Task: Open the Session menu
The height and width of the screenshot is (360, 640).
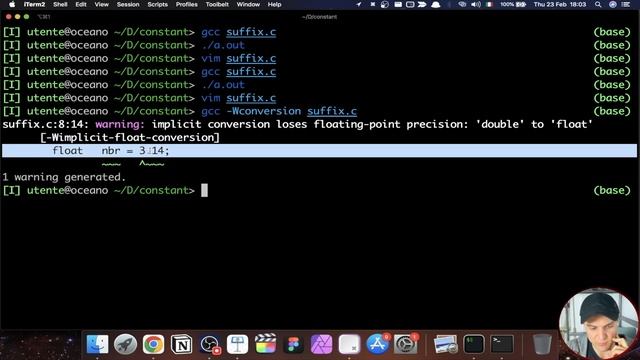Action: coord(128,4)
